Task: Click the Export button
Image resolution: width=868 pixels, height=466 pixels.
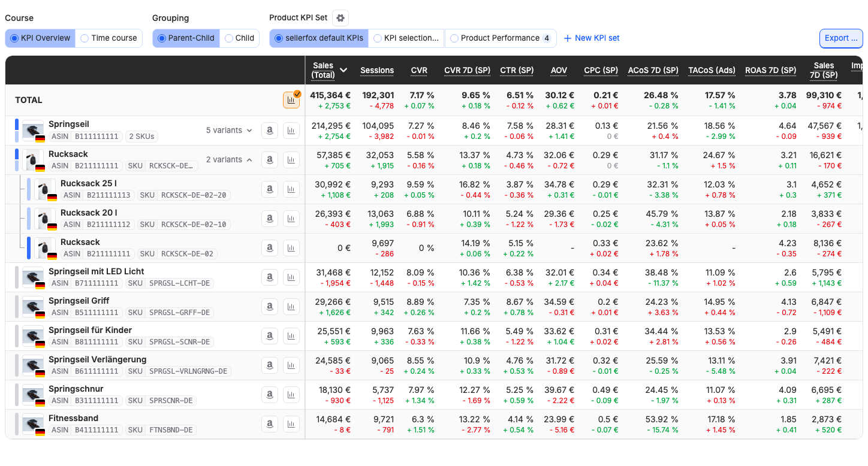Action: [841, 38]
